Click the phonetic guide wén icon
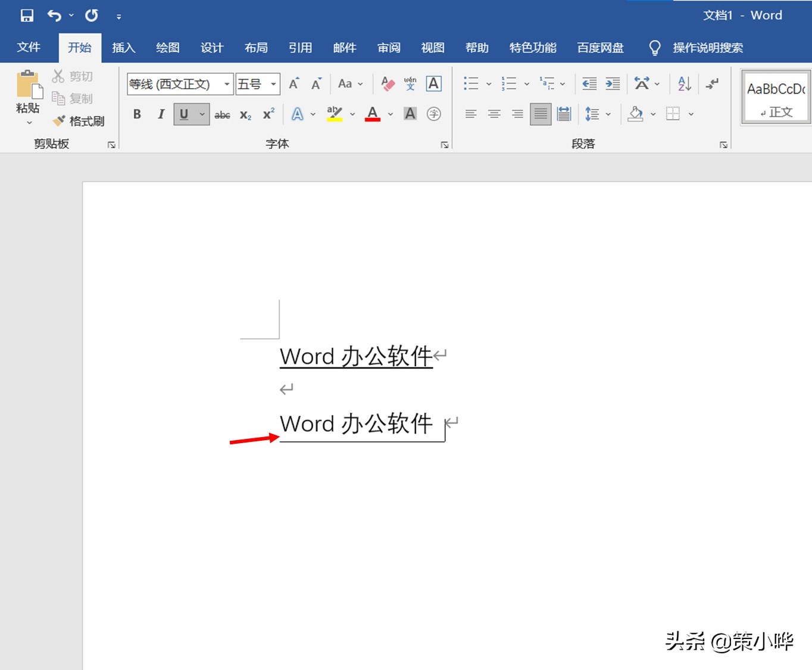This screenshot has width=812, height=670. click(x=410, y=83)
